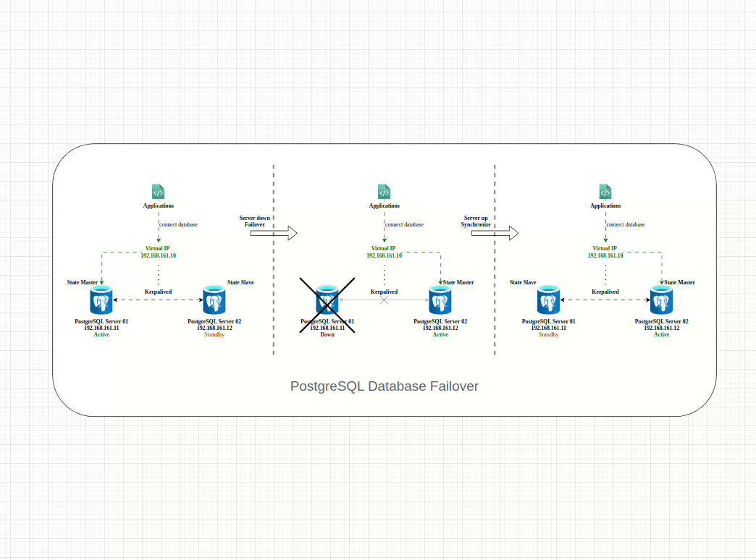Click the 'Active' status text in the right diagram
The width and height of the screenshot is (756, 560).
click(x=662, y=334)
